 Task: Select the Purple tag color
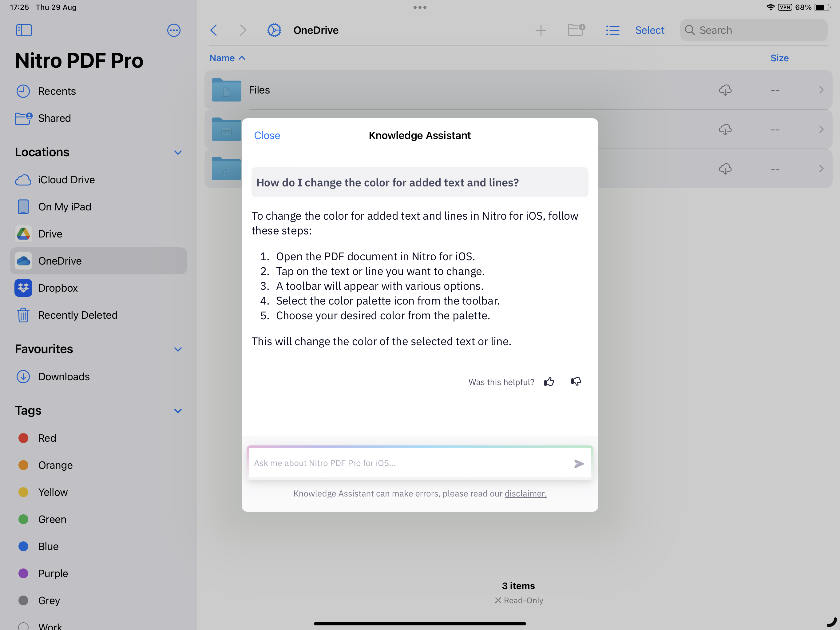coord(24,573)
